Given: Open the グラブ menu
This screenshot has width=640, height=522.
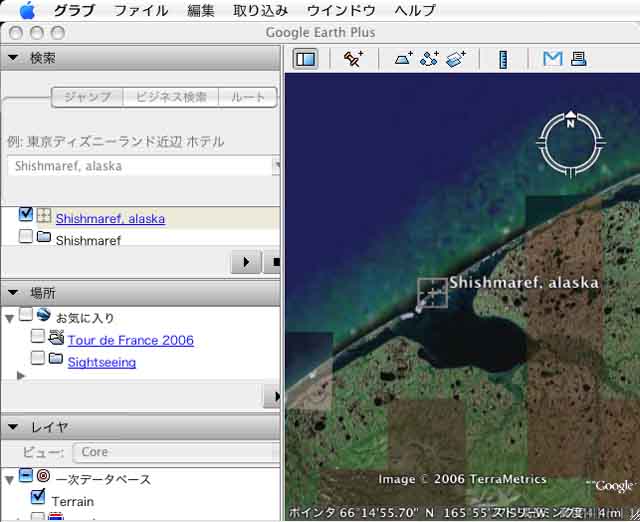Looking at the screenshot, I should point(75,10).
